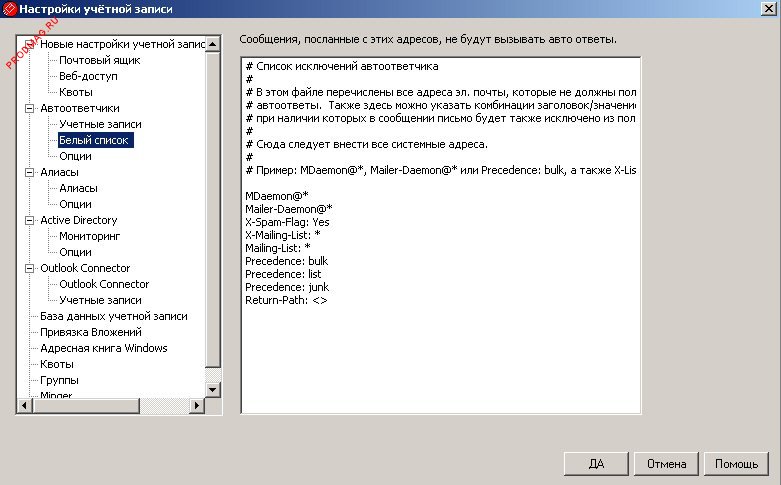Viewport: 781px width, 485px height.
Task: Select Веб-доступ in the settings tree
Action: tap(88, 76)
